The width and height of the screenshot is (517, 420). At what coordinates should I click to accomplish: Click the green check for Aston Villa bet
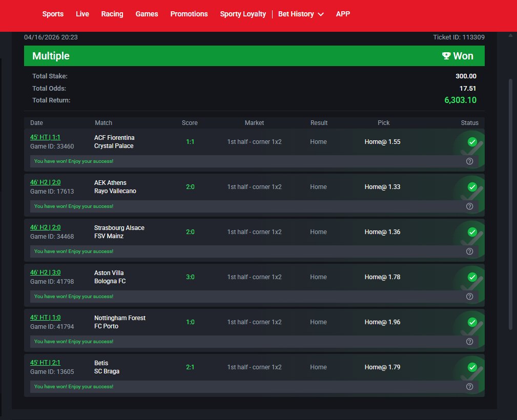472,277
